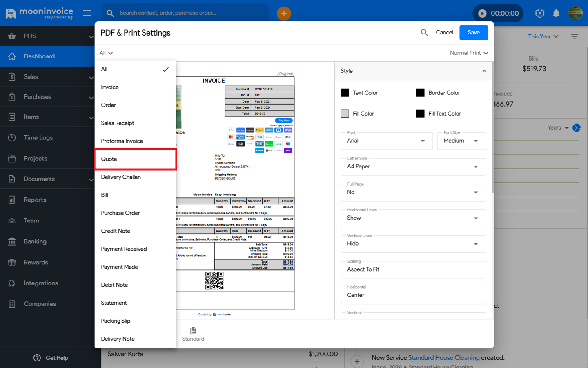Open the Text Color swatch
Screen dimensions: 588x368
(x=345, y=93)
